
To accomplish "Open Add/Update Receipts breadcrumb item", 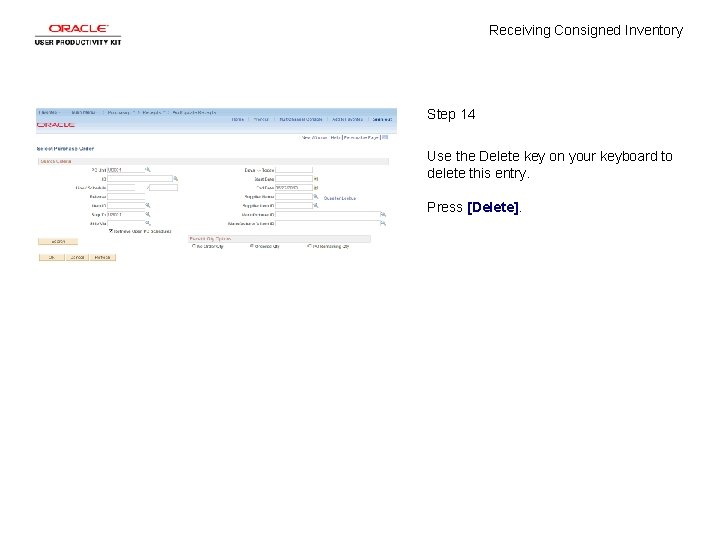I will click(194, 112).
